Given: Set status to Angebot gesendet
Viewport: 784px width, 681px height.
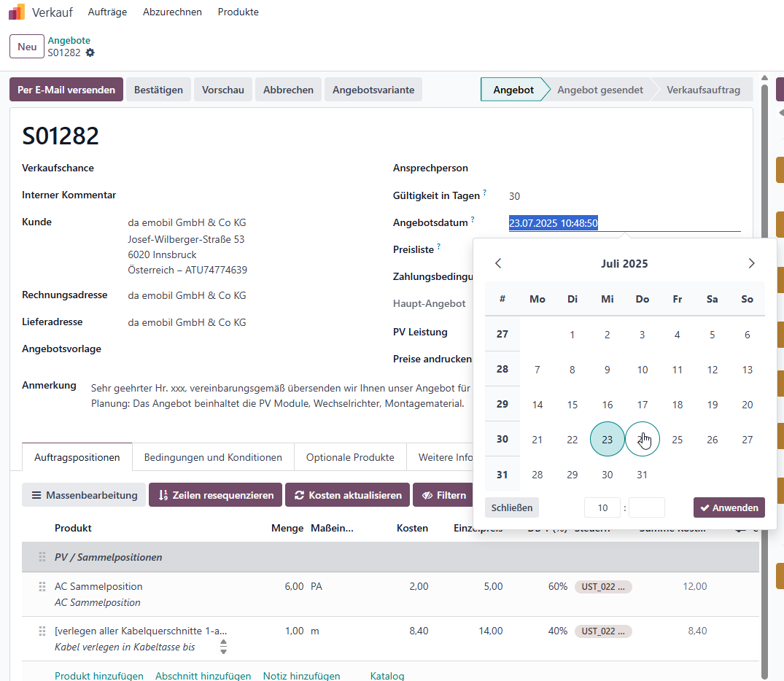Looking at the screenshot, I should pos(600,90).
